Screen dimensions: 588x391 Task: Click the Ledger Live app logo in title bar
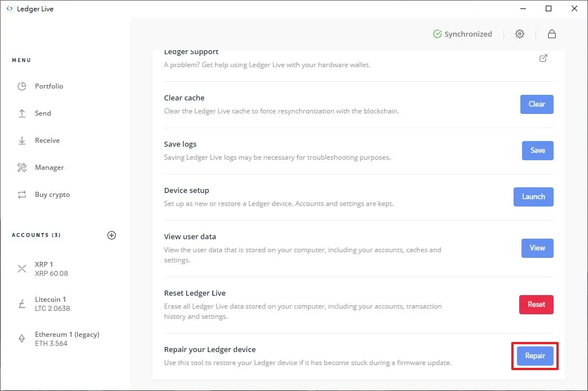click(x=10, y=8)
